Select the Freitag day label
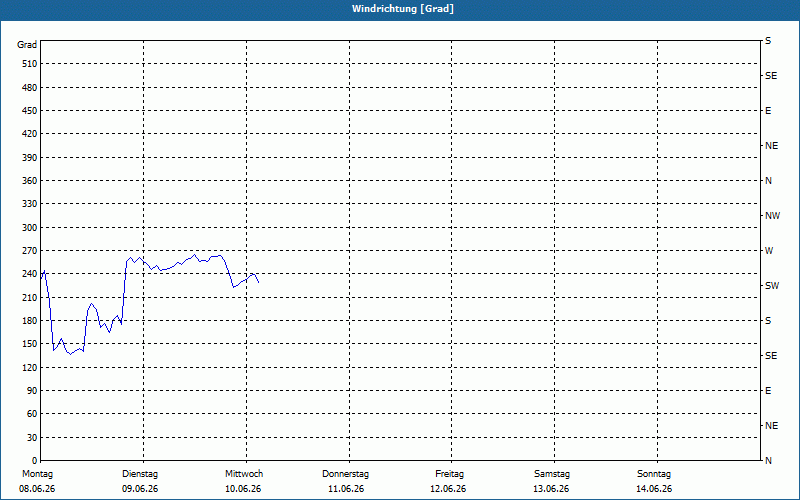Viewport: 800px width, 500px height. click(x=449, y=474)
